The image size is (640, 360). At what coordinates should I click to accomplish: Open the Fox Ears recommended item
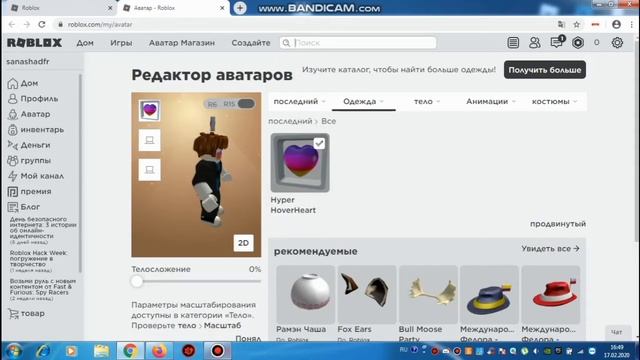pos(367,295)
